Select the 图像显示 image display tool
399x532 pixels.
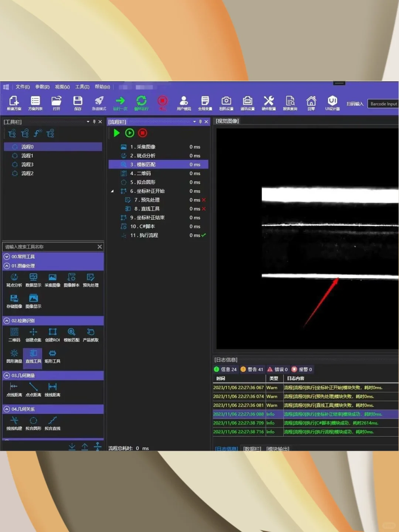tap(33, 301)
